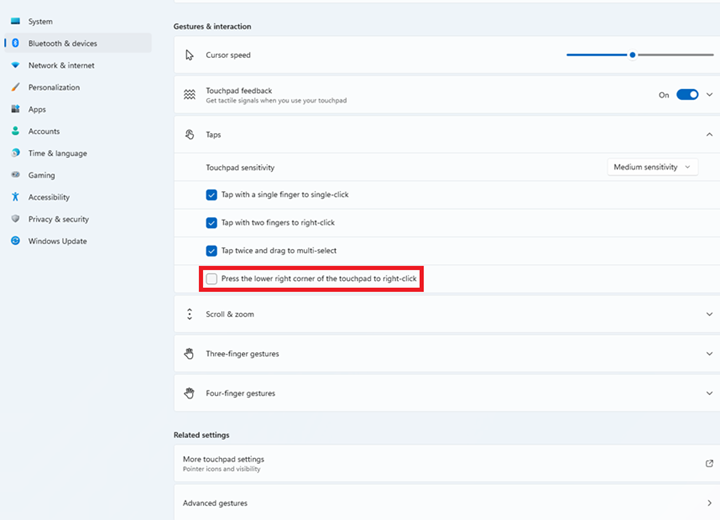Click the Accounts person icon

tap(16, 131)
